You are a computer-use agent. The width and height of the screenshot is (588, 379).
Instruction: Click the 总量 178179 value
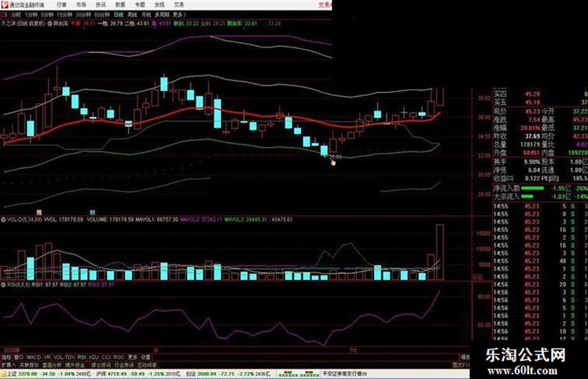point(530,144)
